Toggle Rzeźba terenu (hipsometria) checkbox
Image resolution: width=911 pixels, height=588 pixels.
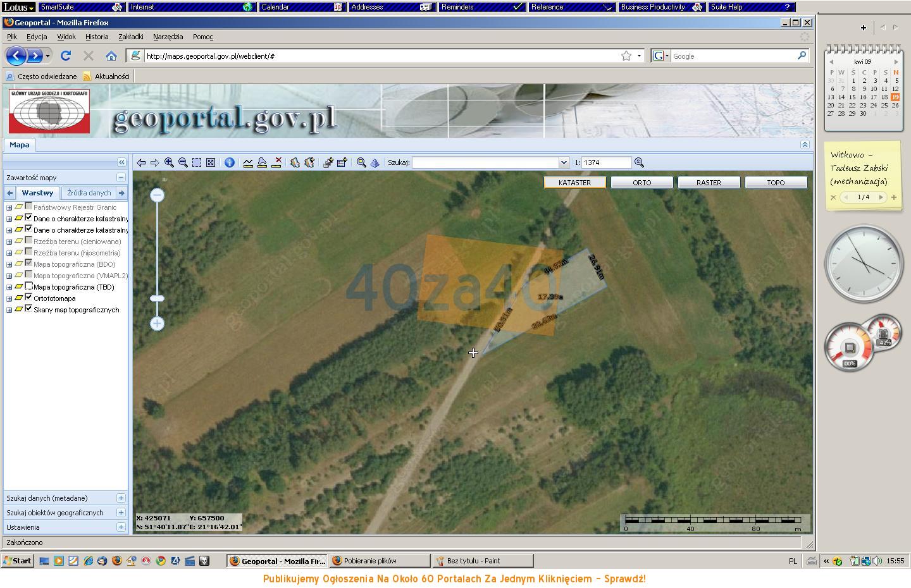coord(28,252)
